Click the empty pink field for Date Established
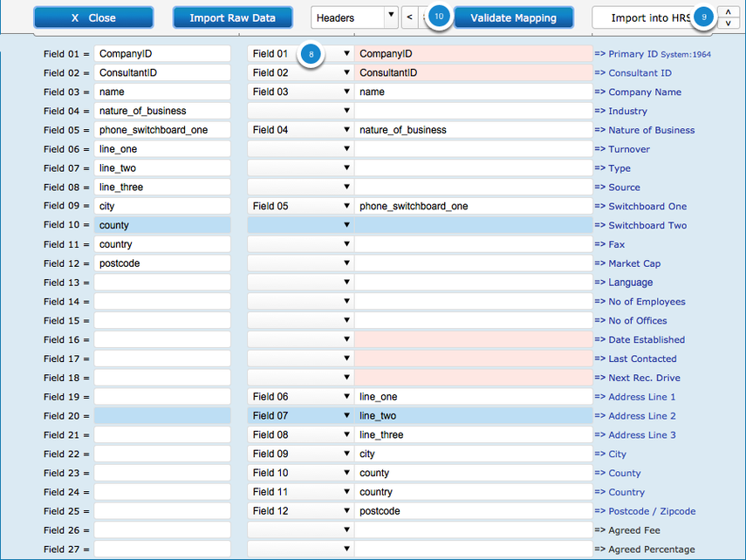746x560 pixels. tap(474, 339)
